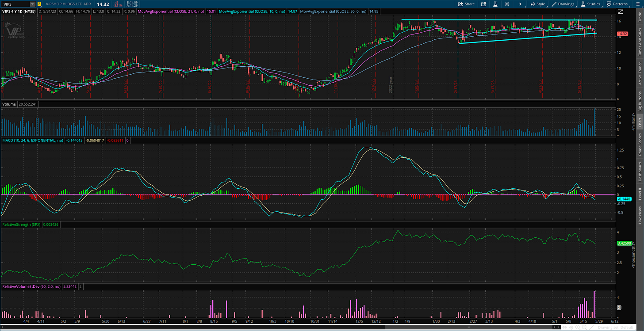
Task: Open chart settings gear icon
Action: pyautogui.click(x=508, y=4)
